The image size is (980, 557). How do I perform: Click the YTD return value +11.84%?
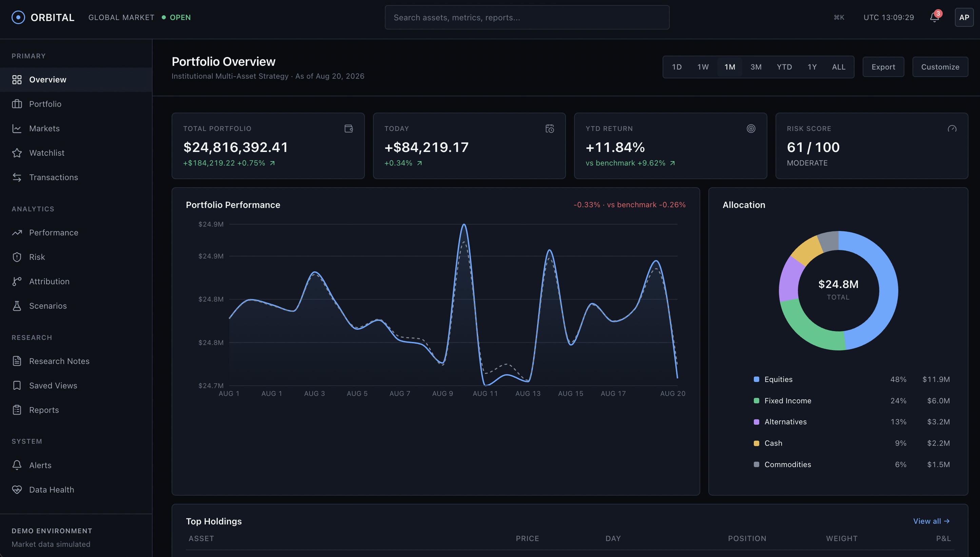(x=615, y=147)
